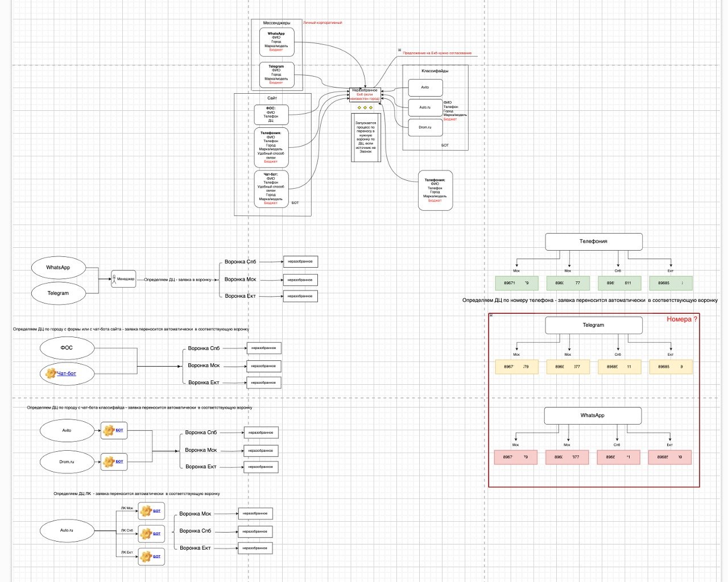
Task: Open the БОТ link for ЛК Ект
Action: point(157,556)
